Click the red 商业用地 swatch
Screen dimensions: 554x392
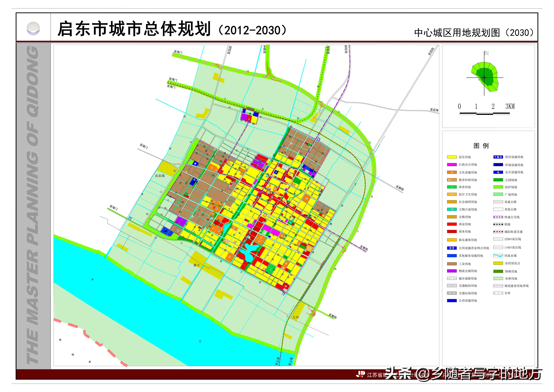pyautogui.click(x=452, y=224)
